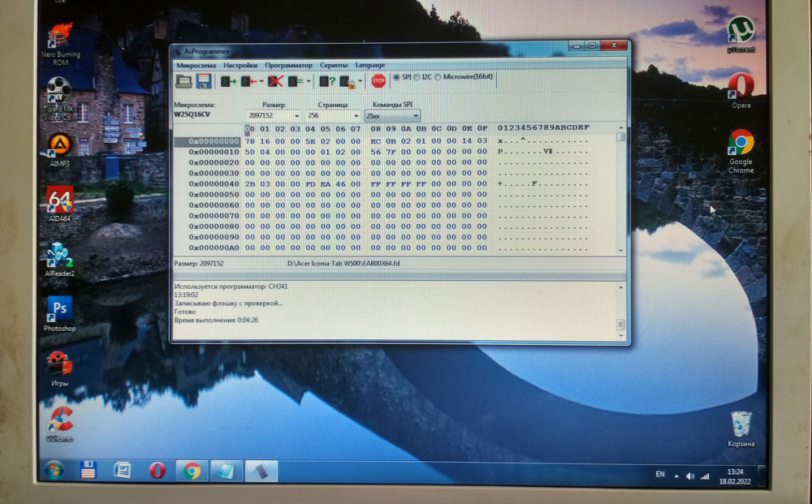Select the Microwire(16bit) radio button
This screenshot has height=504, width=812.
[x=438, y=77]
